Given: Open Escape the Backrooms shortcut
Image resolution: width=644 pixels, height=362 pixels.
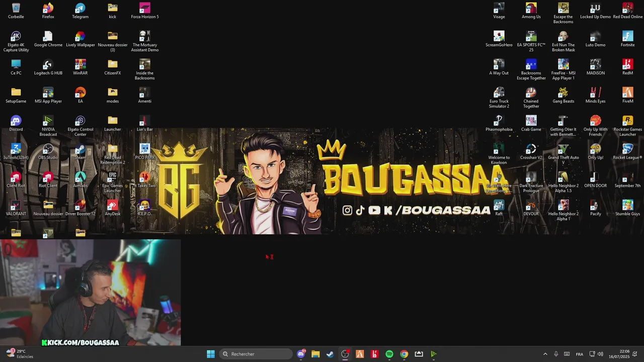Looking at the screenshot, I should (x=563, y=14).
